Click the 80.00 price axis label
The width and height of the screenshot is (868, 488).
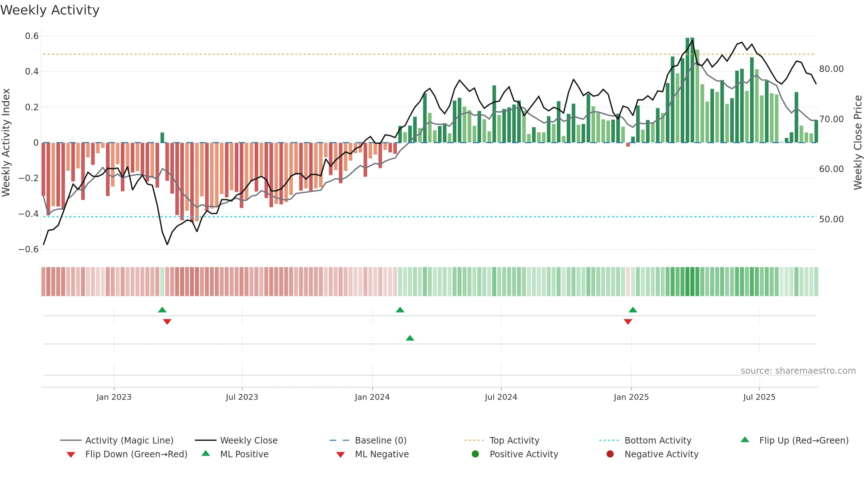coord(831,69)
